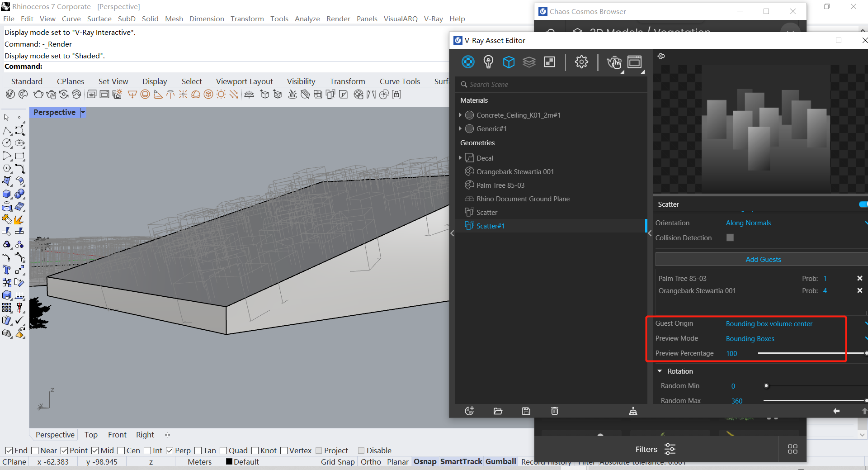This screenshot has height=470, width=868.
Task: Open Perspective viewport dropdown arrow
Action: [x=83, y=112]
